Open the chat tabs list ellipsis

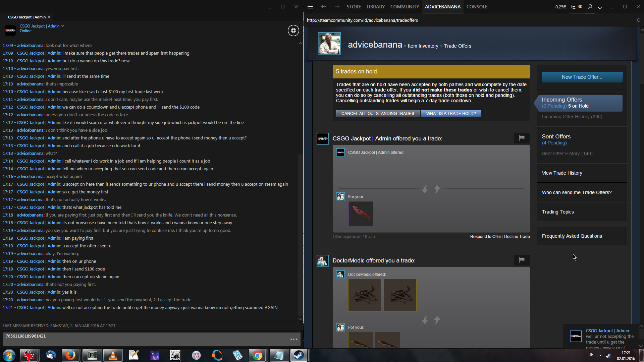pos(4,17)
